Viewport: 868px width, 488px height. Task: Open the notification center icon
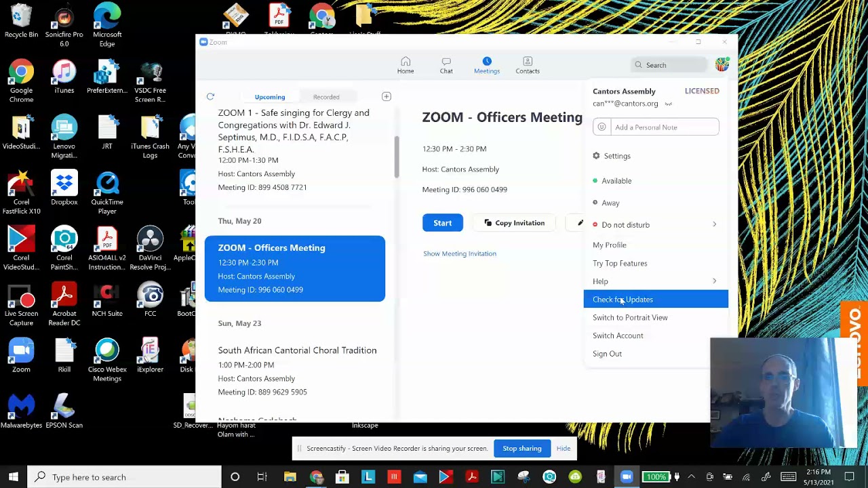click(850, 477)
